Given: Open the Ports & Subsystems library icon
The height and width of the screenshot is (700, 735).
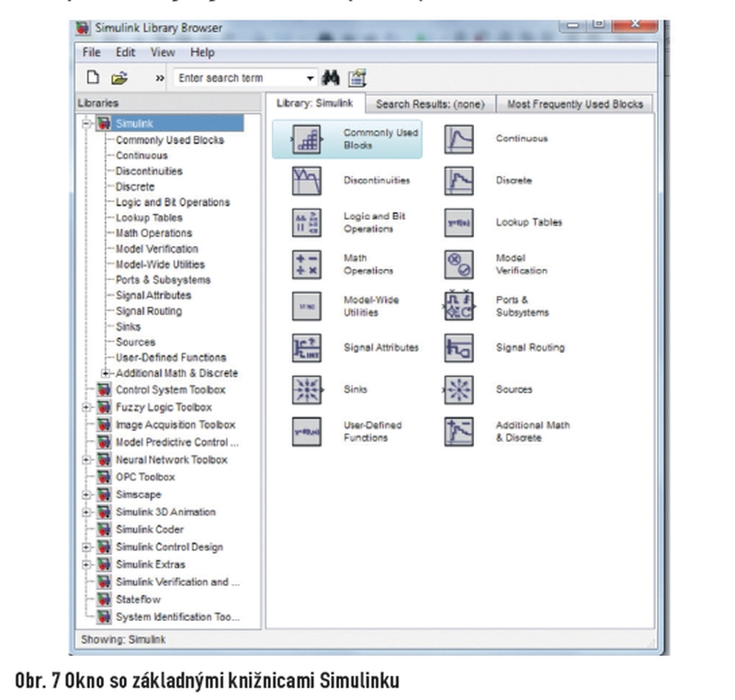Looking at the screenshot, I should pos(458,306).
